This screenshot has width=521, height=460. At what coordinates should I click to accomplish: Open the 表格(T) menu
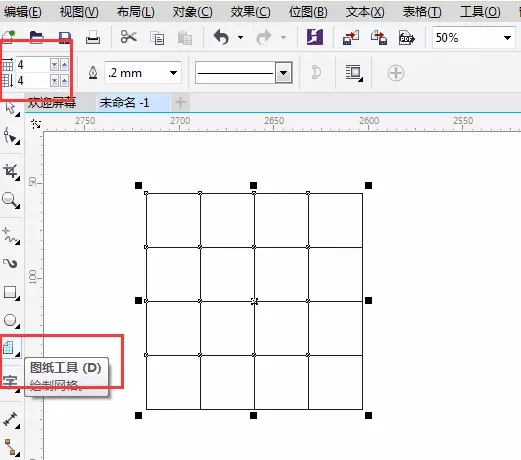pos(422,12)
